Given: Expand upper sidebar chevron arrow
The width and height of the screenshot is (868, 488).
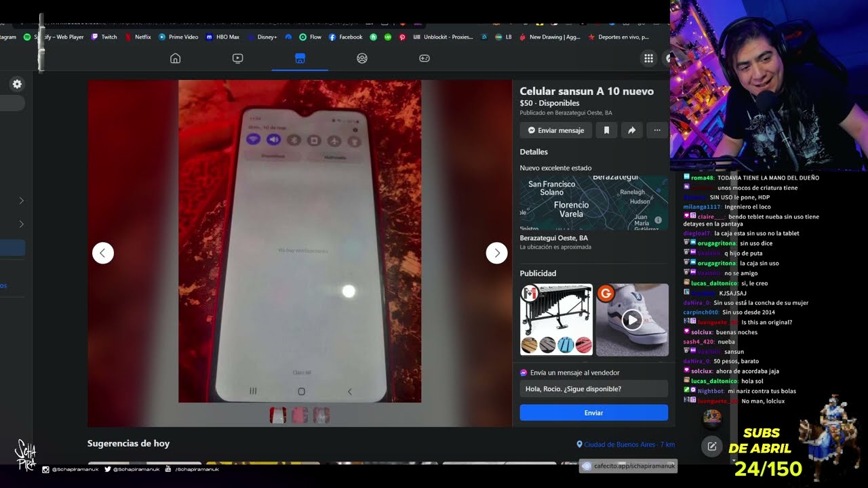Looking at the screenshot, I should (x=21, y=201).
